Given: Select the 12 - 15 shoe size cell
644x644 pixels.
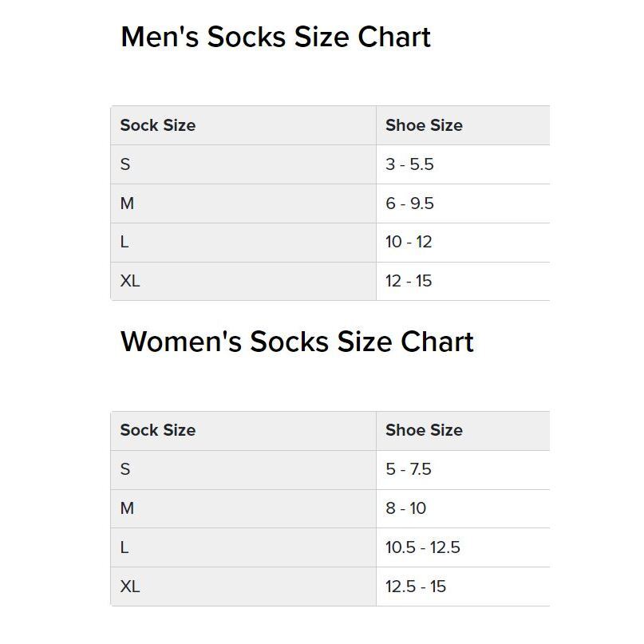Looking at the screenshot, I should click(x=409, y=281).
